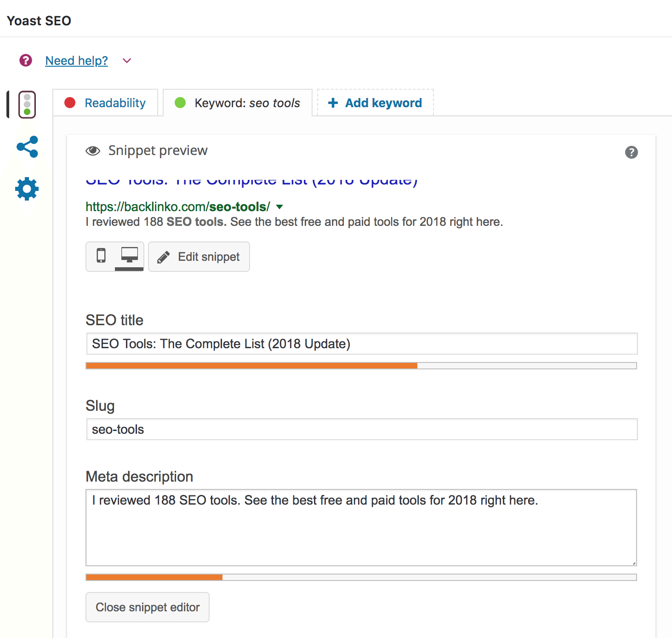
Task: Click inside the Meta description textarea
Action: 361,528
